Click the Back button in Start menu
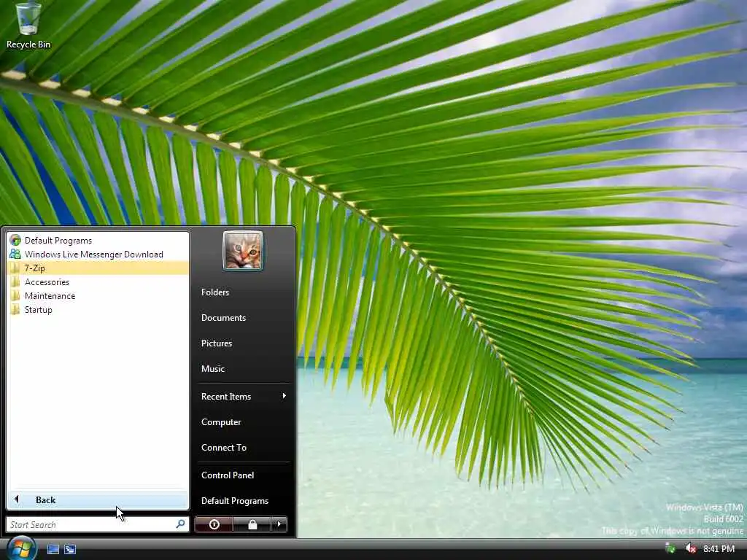 point(98,500)
